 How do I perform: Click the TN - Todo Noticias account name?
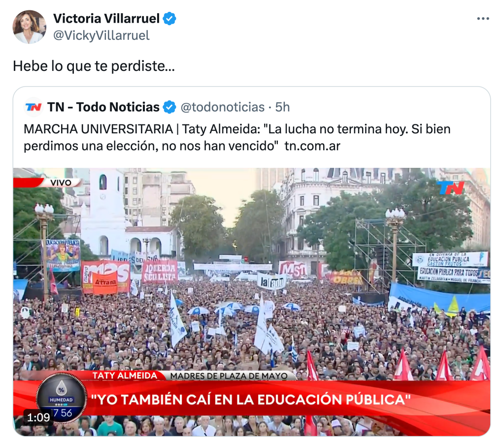tap(103, 107)
